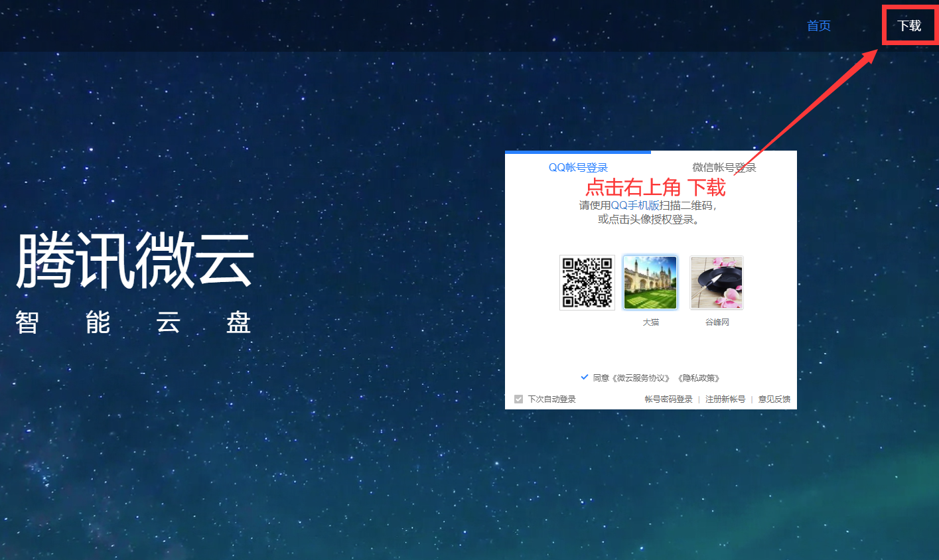Open the 《微云服务协议》 link
Viewport: 939px width, 560px height.
coord(641,378)
